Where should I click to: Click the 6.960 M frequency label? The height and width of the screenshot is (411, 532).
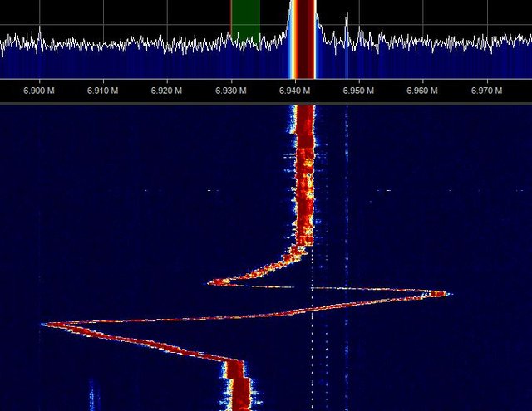tap(422, 91)
